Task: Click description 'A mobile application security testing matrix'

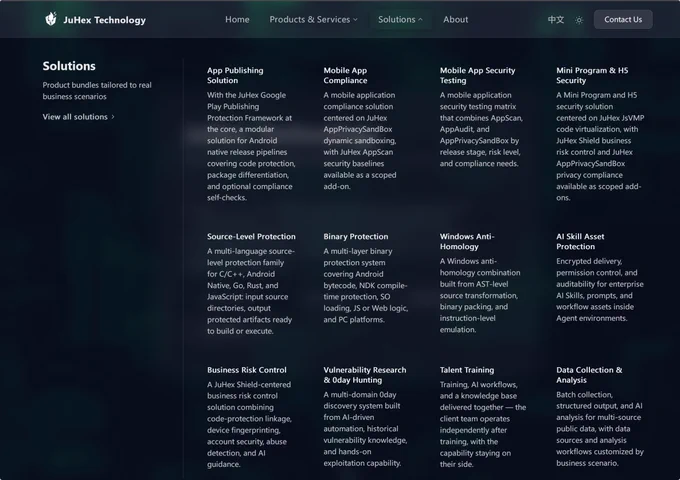Action: (x=481, y=129)
